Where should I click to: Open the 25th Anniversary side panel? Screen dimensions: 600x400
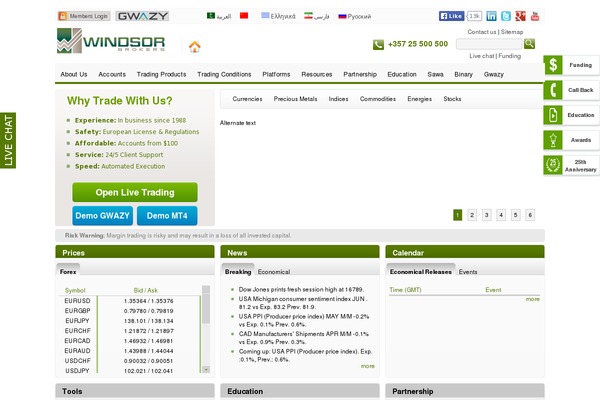coord(571,165)
